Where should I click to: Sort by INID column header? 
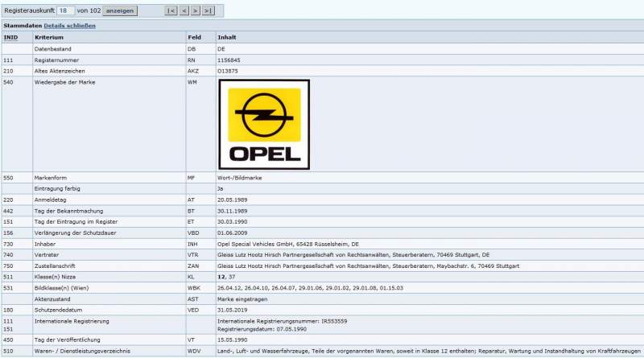pyautogui.click(x=10, y=37)
